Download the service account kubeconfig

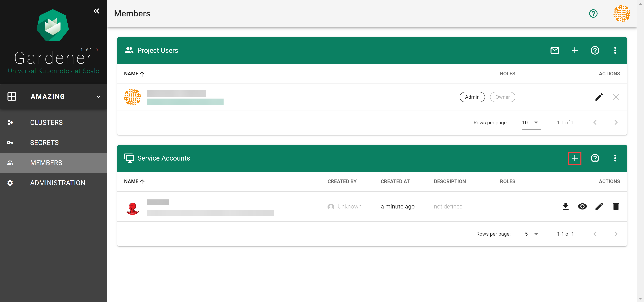pos(566,207)
